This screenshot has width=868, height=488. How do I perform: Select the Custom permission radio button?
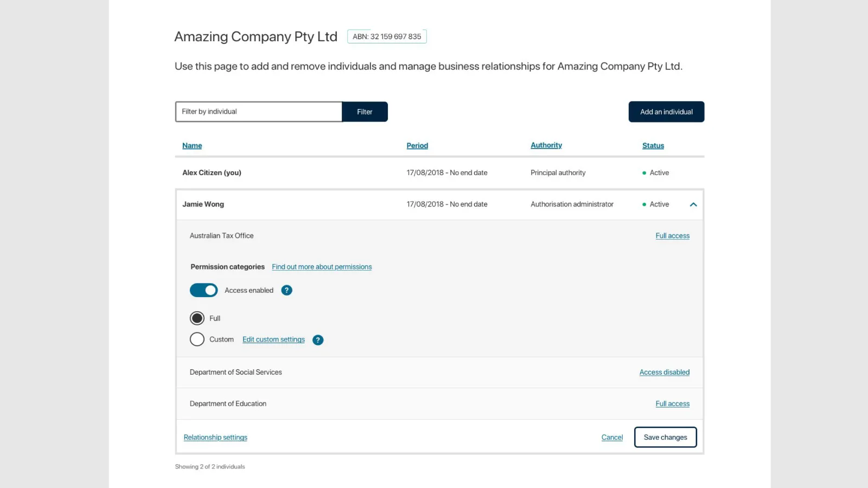pyautogui.click(x=197, y=339)
